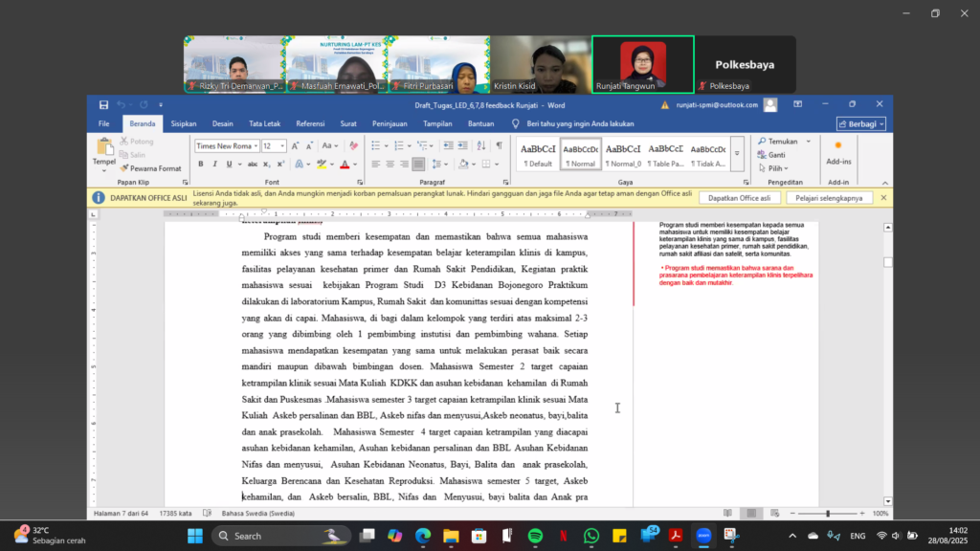Open the Change Case (Aa) dropdown
This screenshot has height=551, width=980.
click(x=330, y=145)
